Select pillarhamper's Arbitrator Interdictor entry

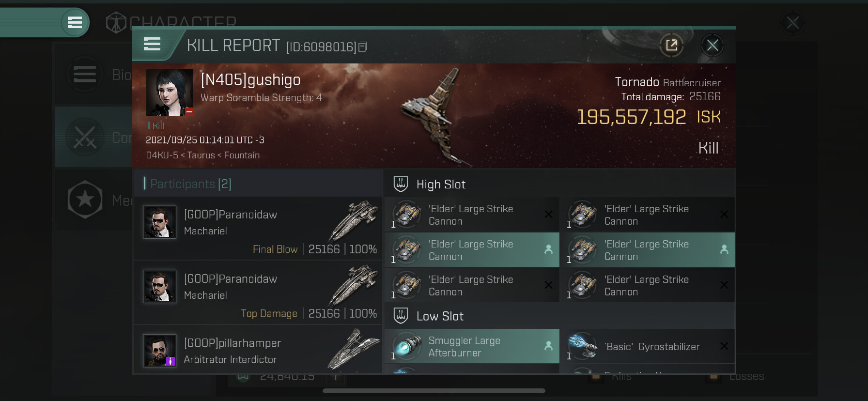pyautogui.click(x=258, y=350)
